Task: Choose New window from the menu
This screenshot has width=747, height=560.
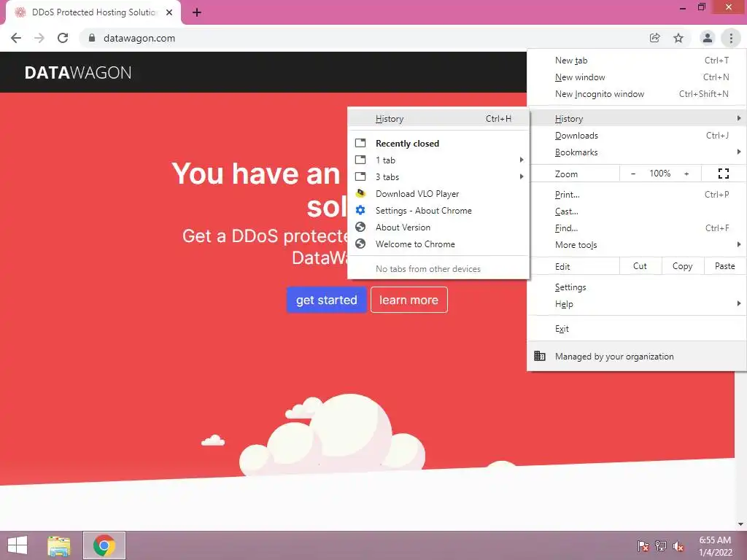Action: (x=636, y=77)
